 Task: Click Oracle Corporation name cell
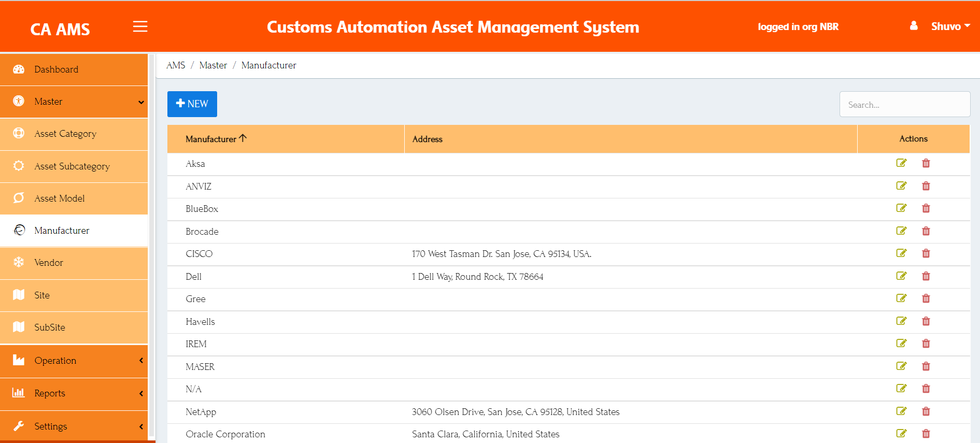286,434
